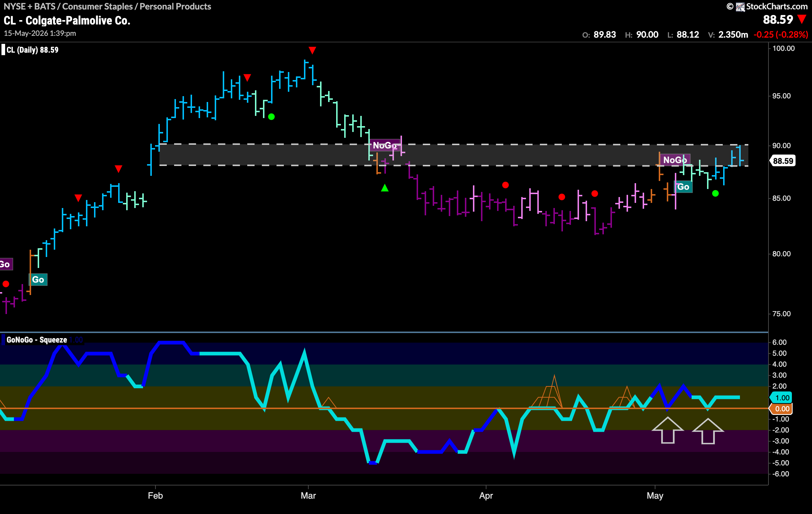Click the red triangle marker above the March high

(312, 50)
